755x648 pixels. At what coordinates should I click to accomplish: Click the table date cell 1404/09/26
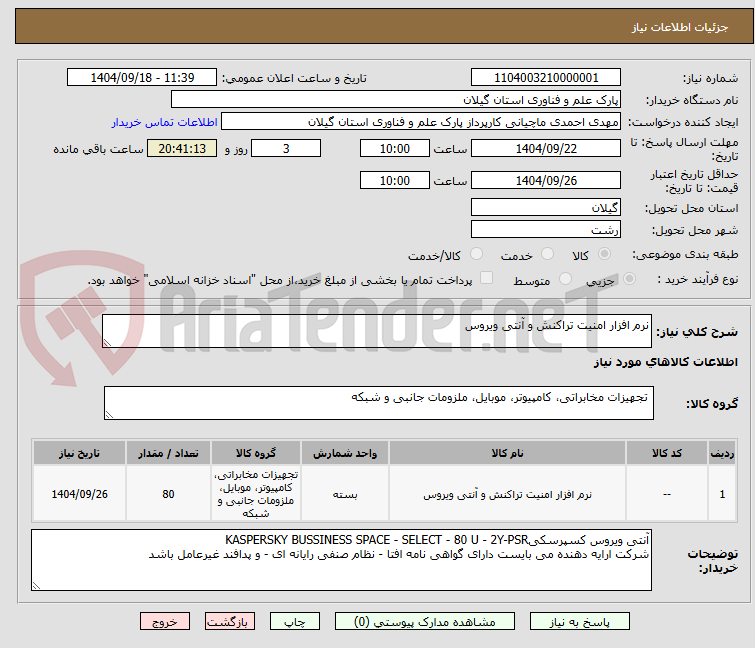click(x=79, y=493)
